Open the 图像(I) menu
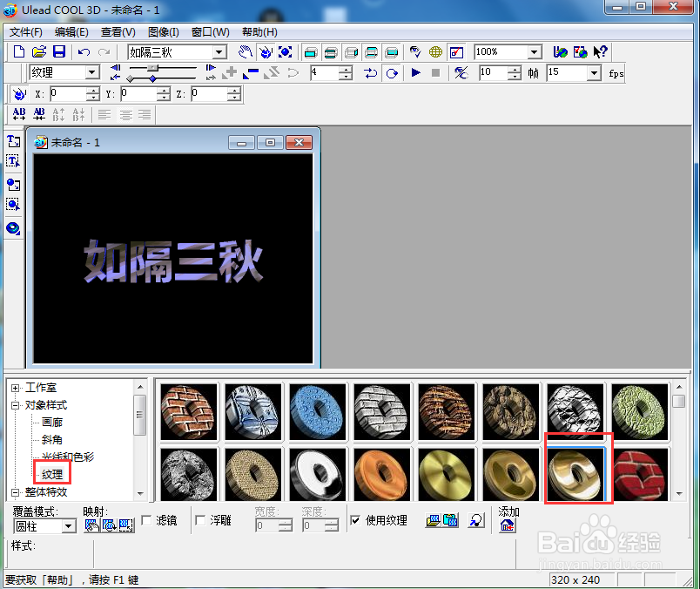Viewport: 700px width, 589px height. 164,32
